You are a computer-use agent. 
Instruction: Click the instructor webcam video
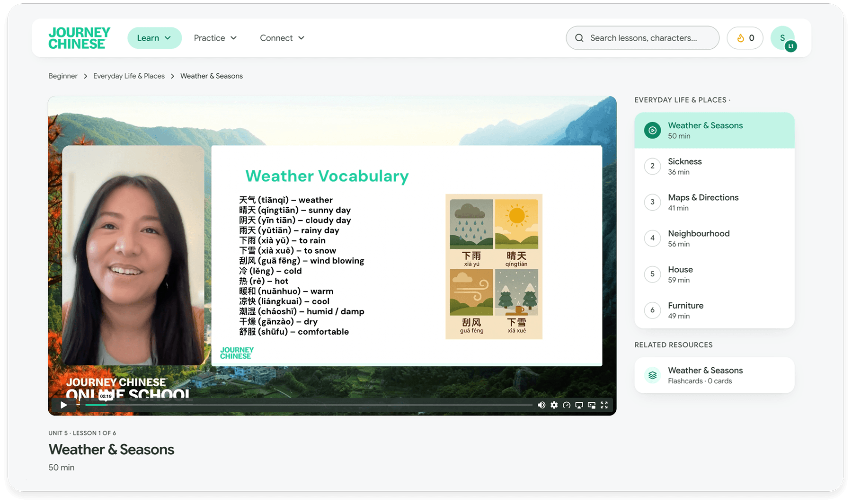pos(133,255)
